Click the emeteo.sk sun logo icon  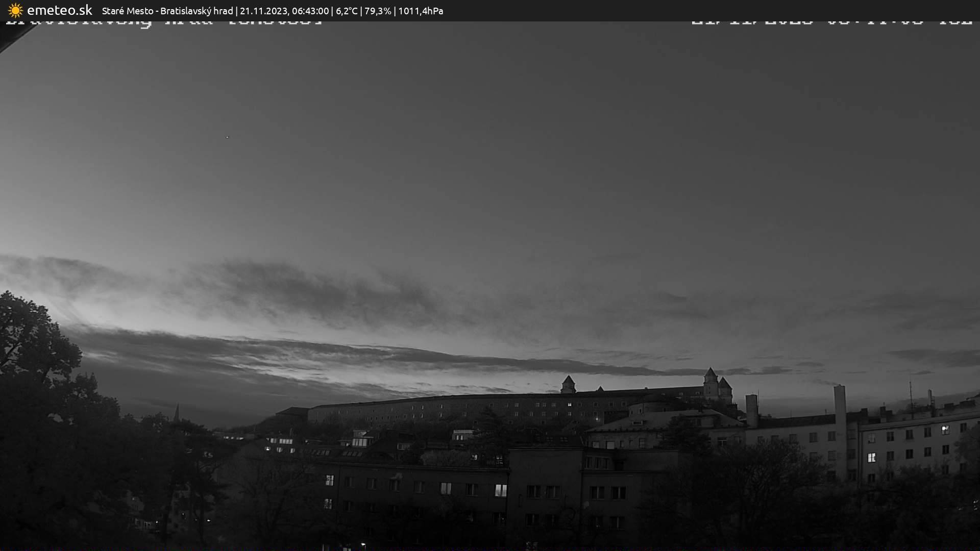point(15,11)
